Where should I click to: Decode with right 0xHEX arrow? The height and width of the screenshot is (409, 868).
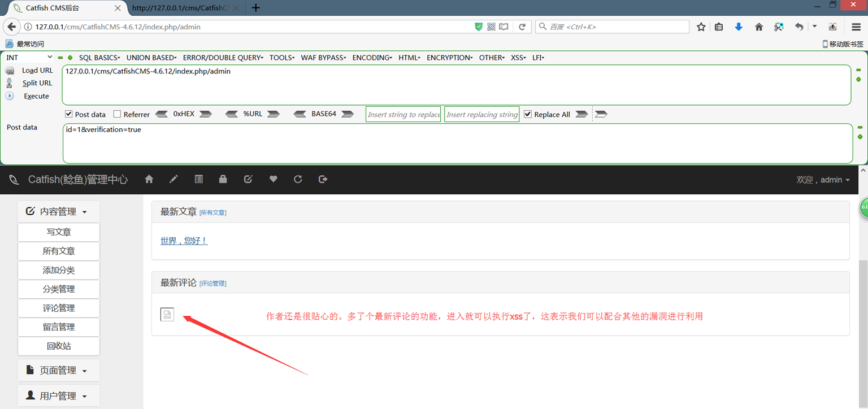pos(206,114)
